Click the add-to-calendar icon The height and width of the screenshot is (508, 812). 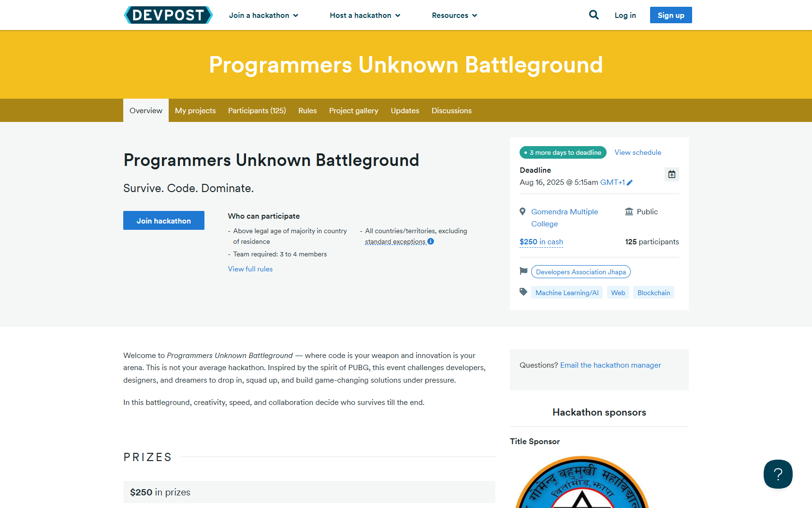point(671,174)
